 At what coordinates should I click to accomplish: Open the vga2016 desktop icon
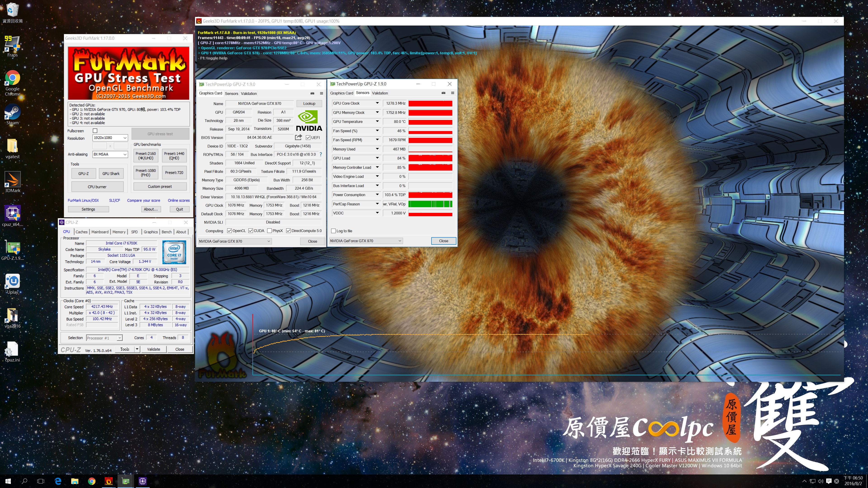[x=12, y=318]
